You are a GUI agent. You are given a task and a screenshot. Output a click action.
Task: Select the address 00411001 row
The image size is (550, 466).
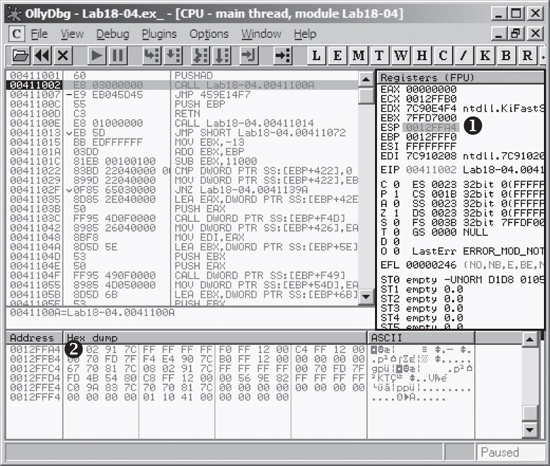click(x=182, y=75)
